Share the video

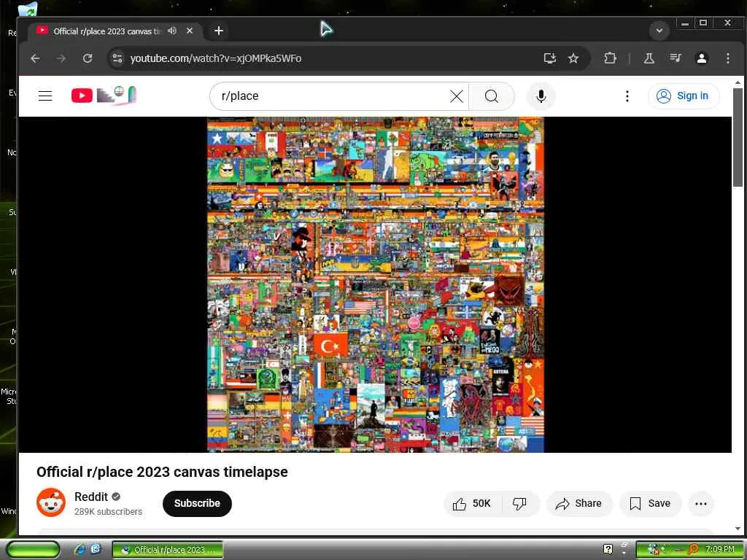(579, 503)
